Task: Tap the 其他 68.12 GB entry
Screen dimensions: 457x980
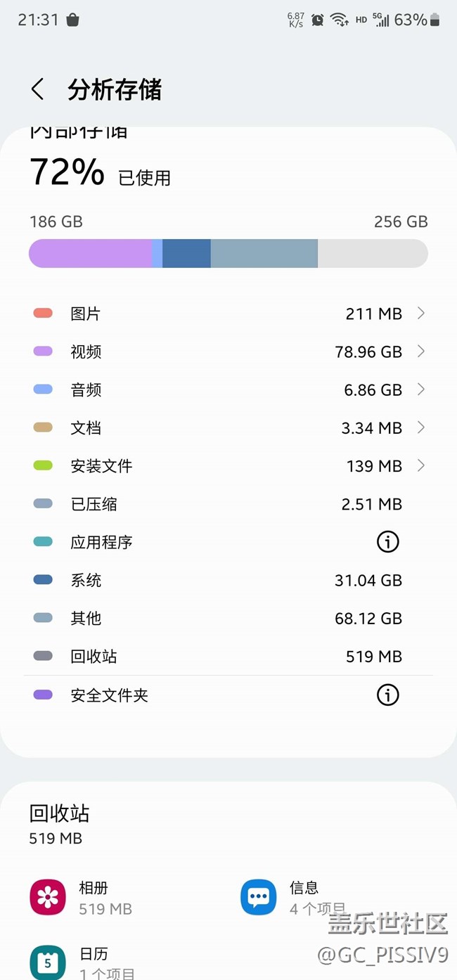Action: (228, 618)
